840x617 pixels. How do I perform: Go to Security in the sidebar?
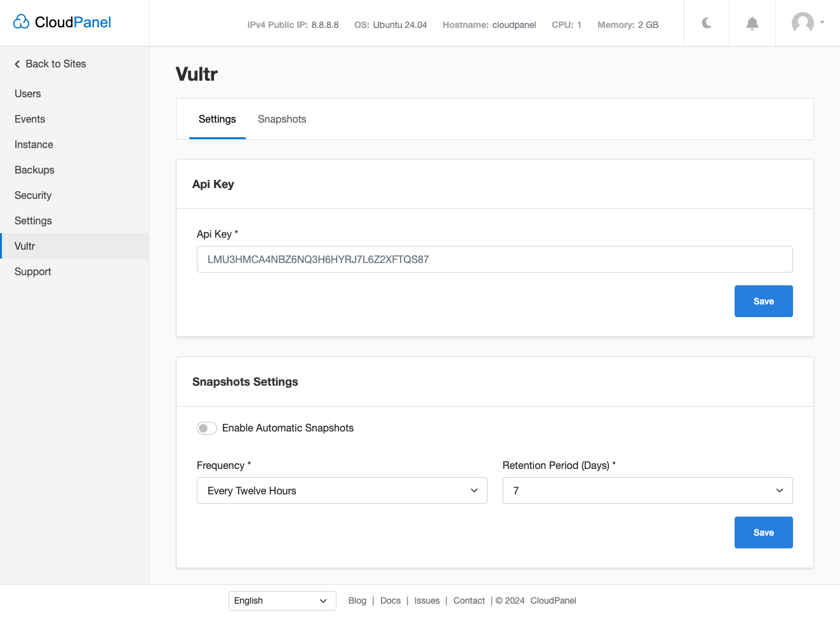(33, 195)
